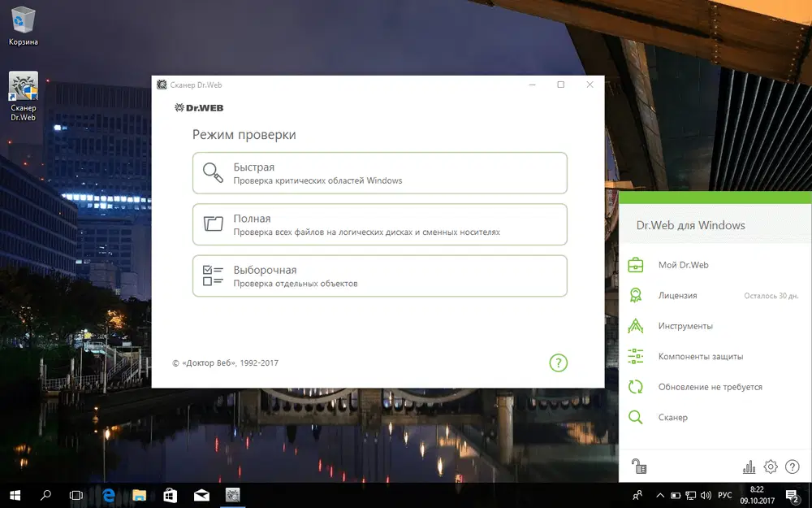Open the РУС language switcher
Screen dimensions: 812x508
pos(725,495)
